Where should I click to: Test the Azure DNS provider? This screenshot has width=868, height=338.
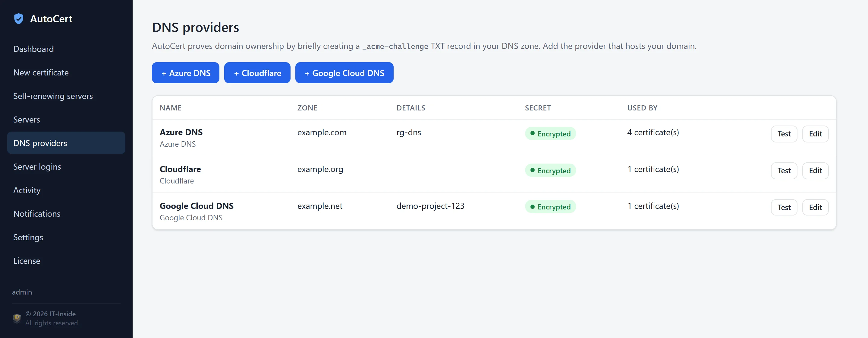point(784,134)
